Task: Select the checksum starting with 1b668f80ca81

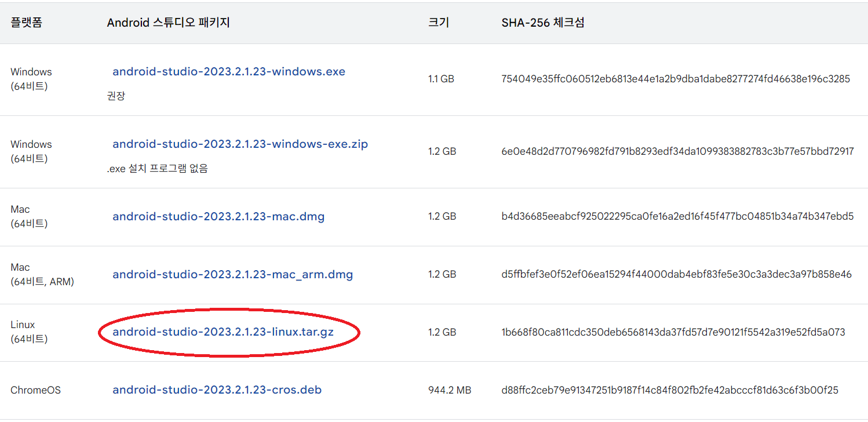Action: click(x=673, y=332)
